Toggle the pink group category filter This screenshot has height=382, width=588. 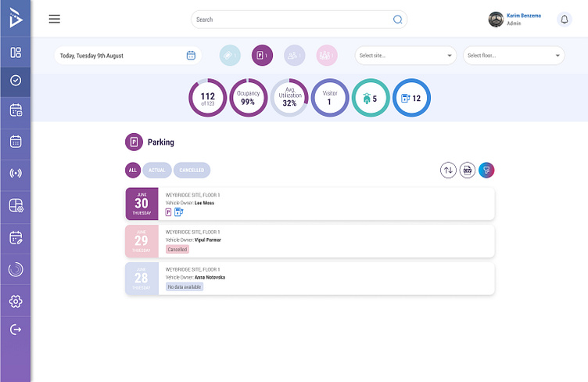tap(326, 56)
